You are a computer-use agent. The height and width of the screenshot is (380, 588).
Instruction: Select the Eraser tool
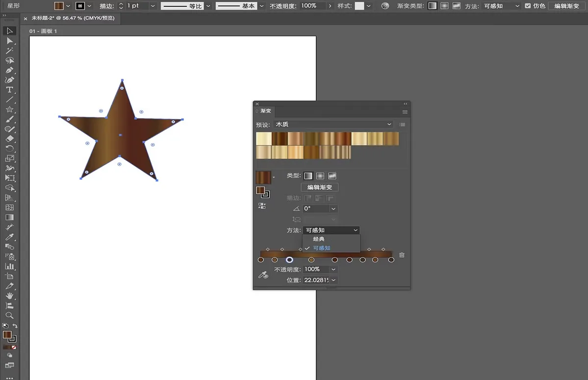click(9, 139)
